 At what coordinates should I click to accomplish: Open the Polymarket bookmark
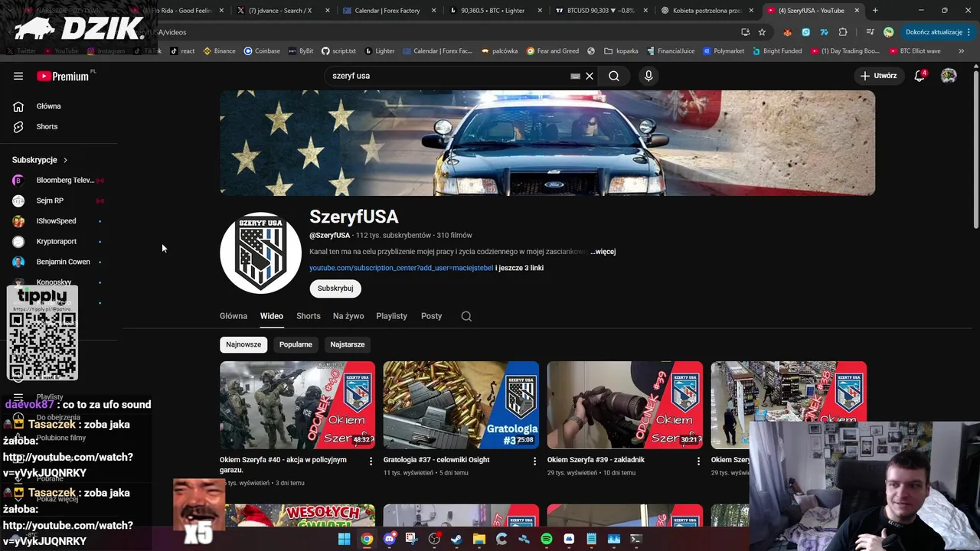(723, 51)
